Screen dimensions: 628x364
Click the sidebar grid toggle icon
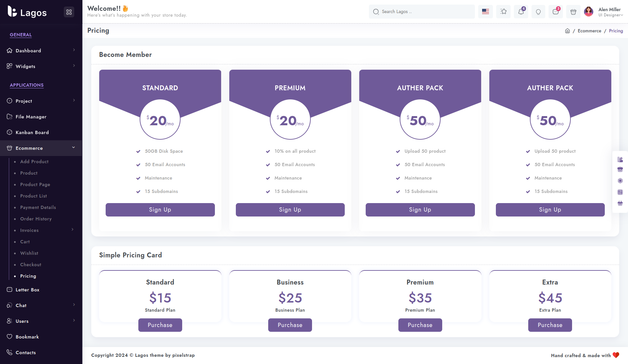pyautogui.click(x=69, y=12)
